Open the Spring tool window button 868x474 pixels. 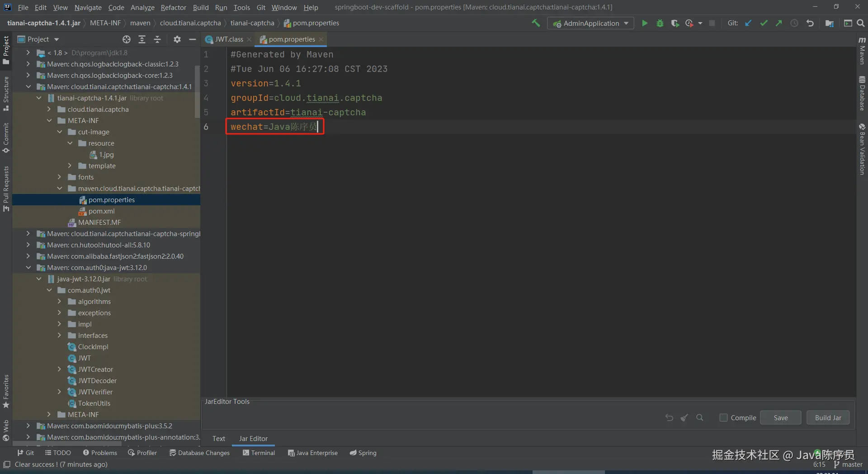363,453
